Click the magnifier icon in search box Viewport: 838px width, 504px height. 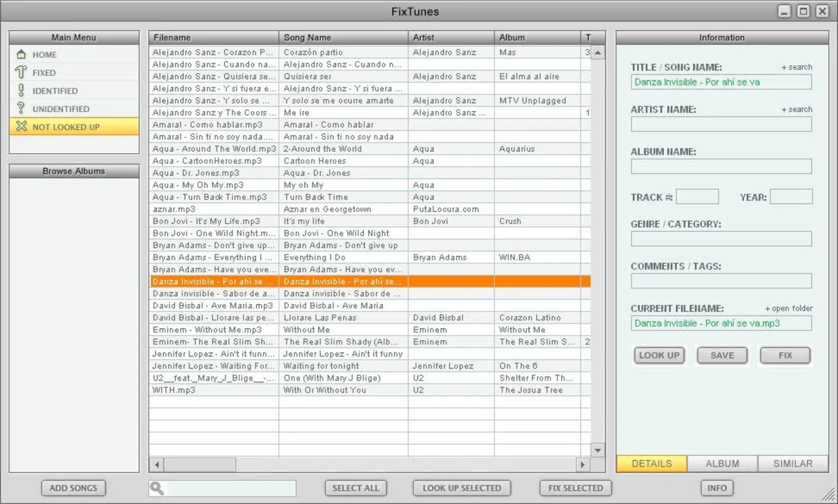tap(157, 488)
